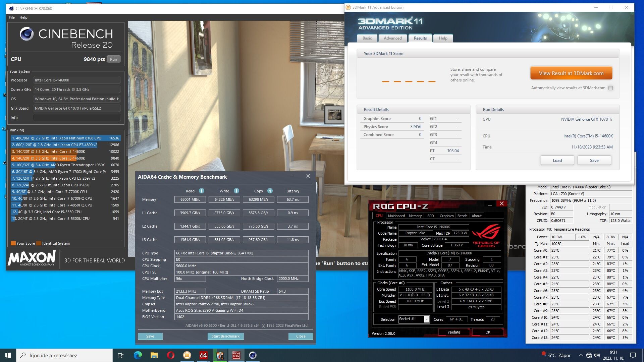Screen dimensions: 644x362
Task: Click OK in ROG CPU-Z
Action: coord(488,332)
